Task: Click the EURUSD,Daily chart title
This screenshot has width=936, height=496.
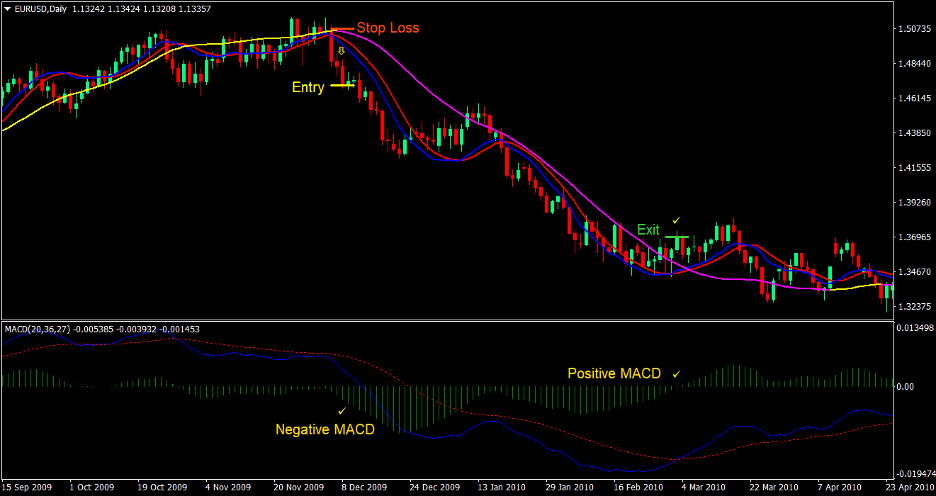Action: [x=39, y=10]
